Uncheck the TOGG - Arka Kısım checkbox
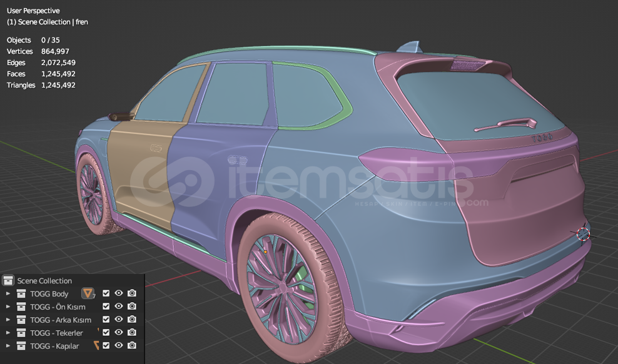Image resolution: width=618 pixels, height=364 pixels. pos(106,319)
